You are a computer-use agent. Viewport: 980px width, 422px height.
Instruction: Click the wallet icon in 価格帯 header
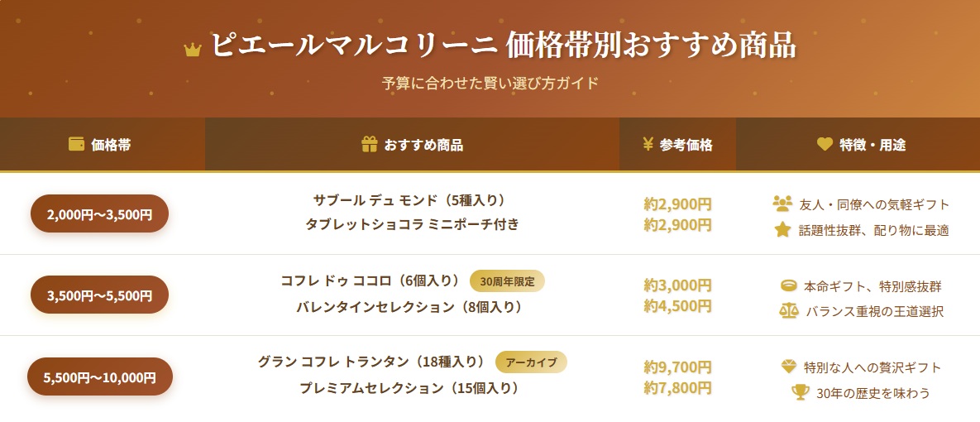point(77,144)
